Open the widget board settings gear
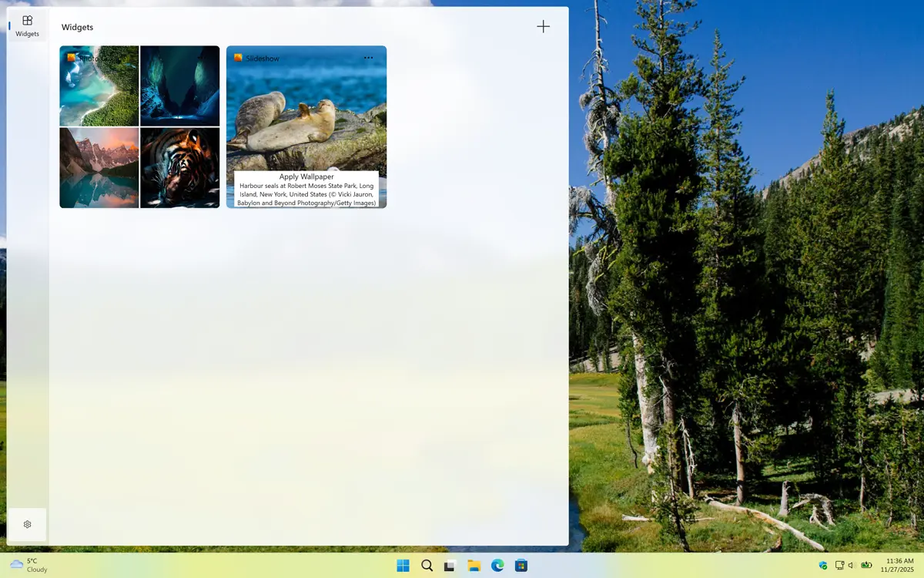924x578 pixels. 27,524
